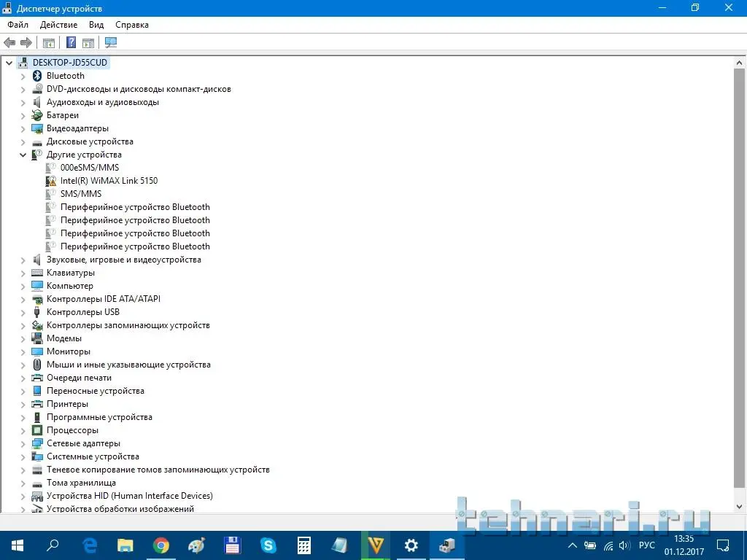
Task: Open the Справка menu
Action: click(132, 25)
